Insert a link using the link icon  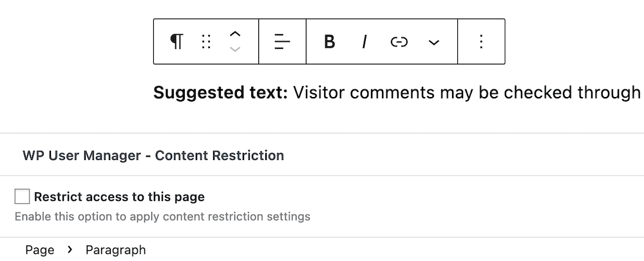[399, 41]
